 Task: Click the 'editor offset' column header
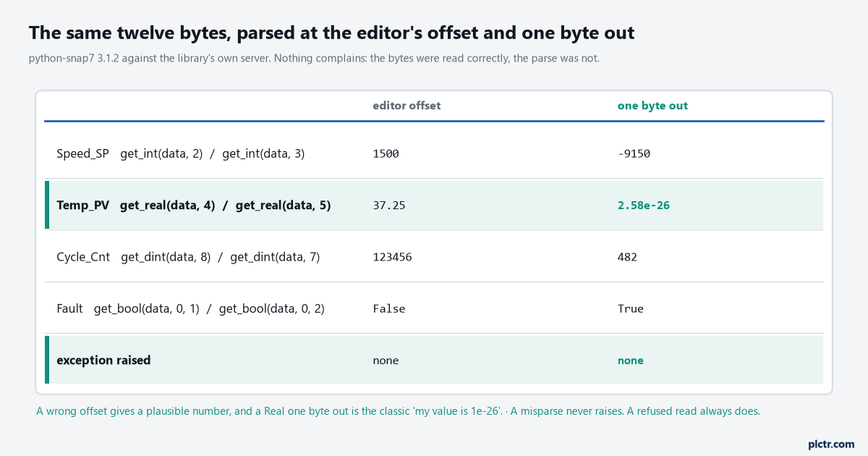click(x=407, y=106)
